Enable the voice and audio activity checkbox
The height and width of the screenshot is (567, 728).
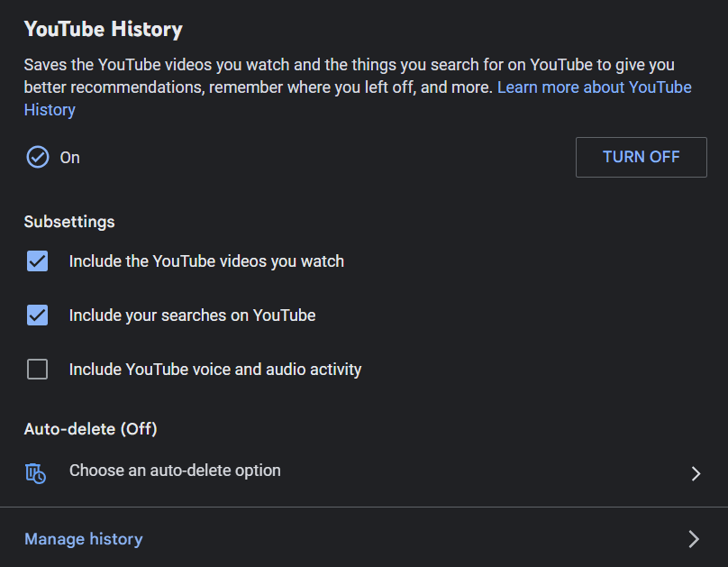click(37, 370)
